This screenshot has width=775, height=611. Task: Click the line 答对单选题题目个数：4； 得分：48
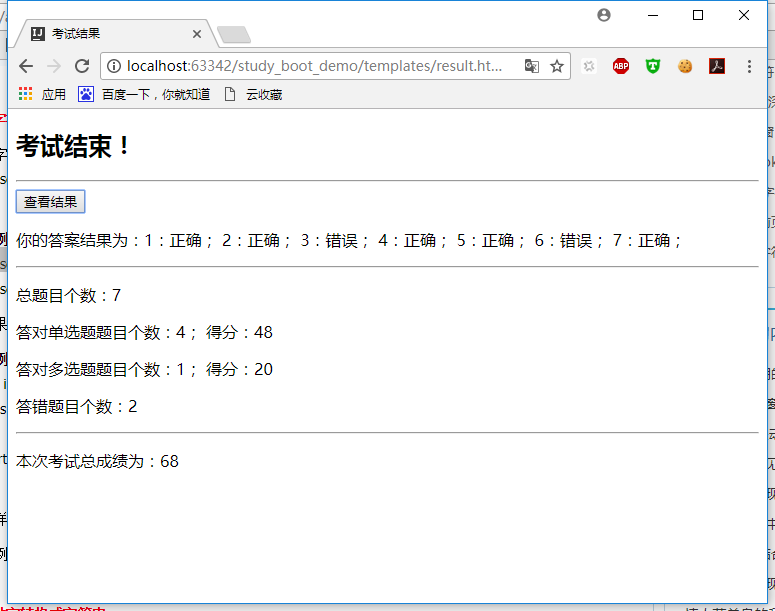pos(144,332)
